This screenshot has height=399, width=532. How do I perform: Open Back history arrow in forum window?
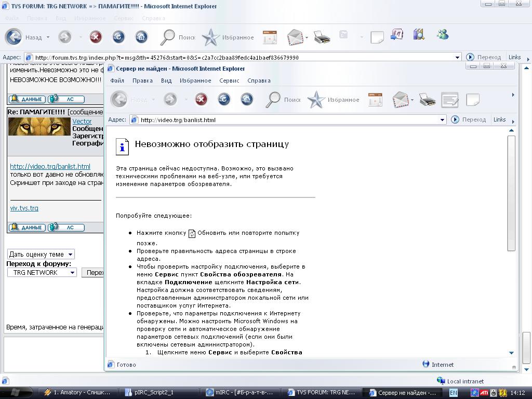coord(48,37)
